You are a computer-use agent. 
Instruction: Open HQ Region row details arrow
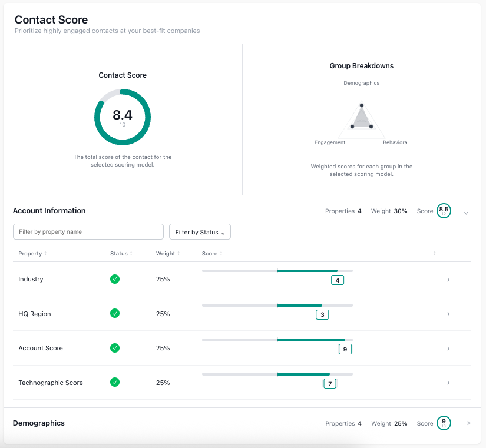point(448,314)
